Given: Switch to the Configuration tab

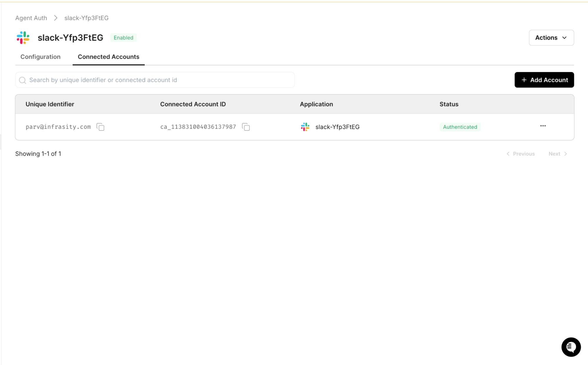Looking at the screenshot, I should point(40,57).
